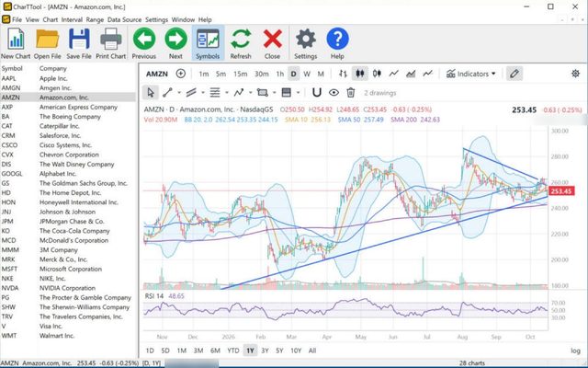Select the AAPL Apple Inc. row
This screenshot has width=588, height=368.
click(68, 78)
